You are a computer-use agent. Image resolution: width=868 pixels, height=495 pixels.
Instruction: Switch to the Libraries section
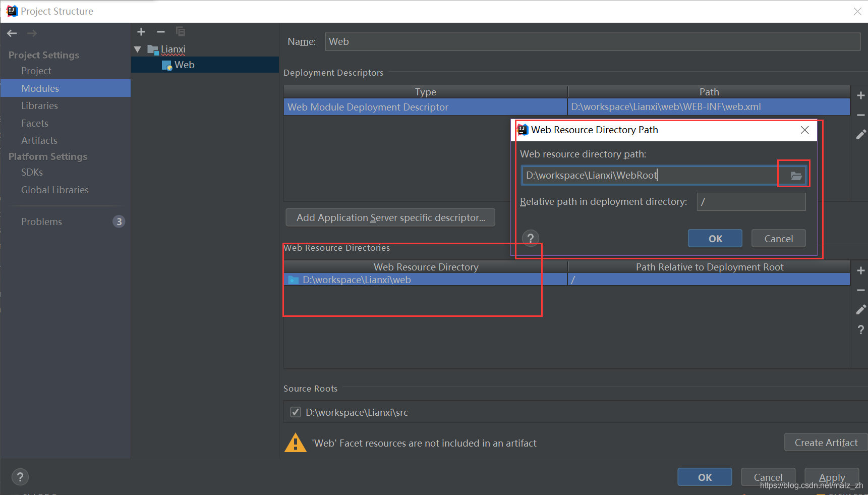click(x=40, y=105)
